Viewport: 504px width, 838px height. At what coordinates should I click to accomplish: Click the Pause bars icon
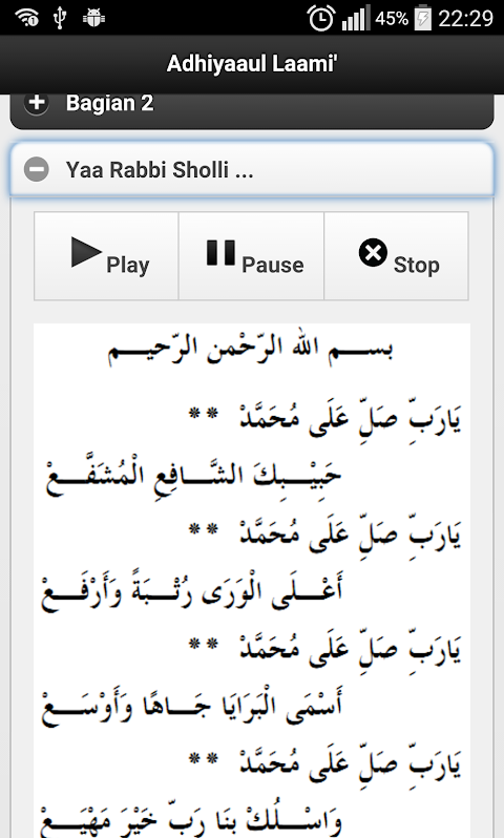221,253
